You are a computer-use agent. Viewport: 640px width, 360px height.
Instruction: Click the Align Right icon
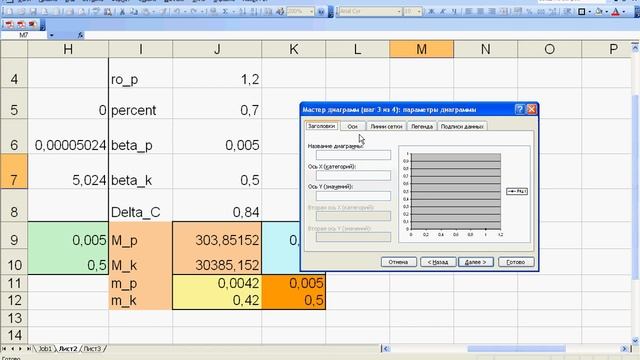pyautogui.click(x=492, y=12)
